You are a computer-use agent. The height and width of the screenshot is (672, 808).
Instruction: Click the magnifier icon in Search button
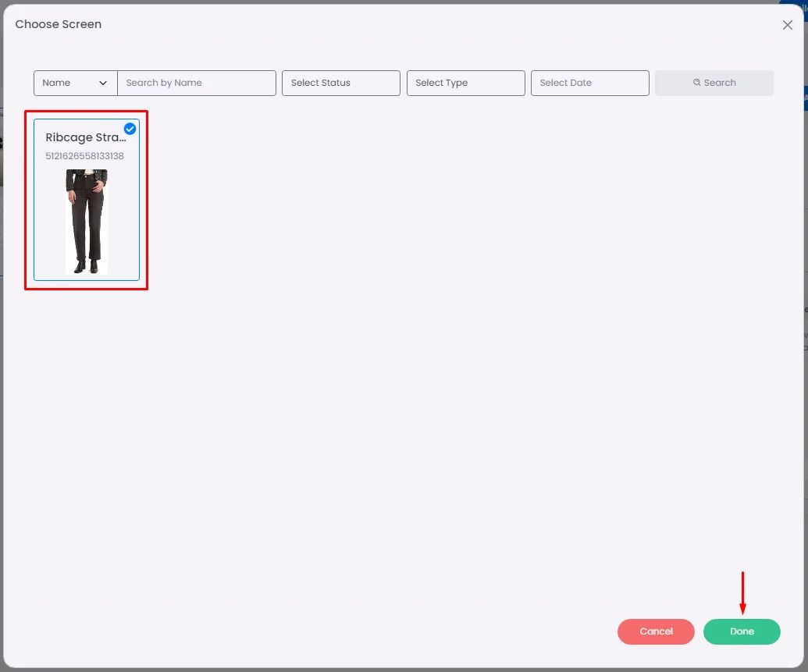[x=696, y=83]
